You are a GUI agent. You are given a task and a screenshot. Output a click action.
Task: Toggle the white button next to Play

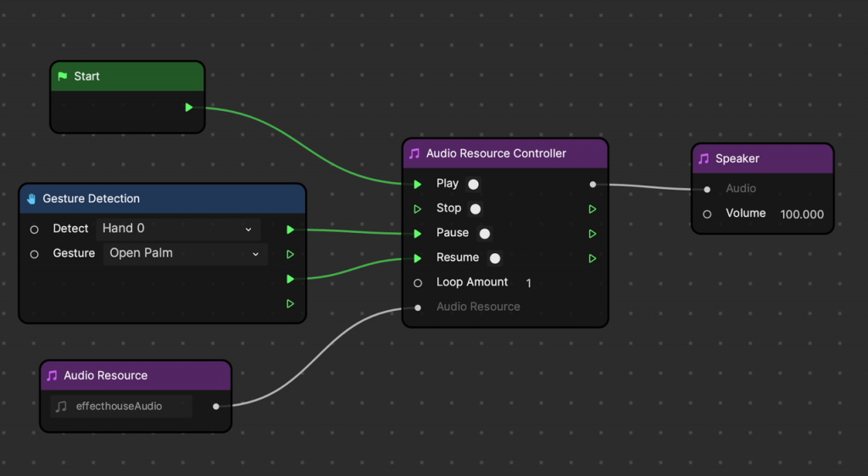click(x=473, y=184)
